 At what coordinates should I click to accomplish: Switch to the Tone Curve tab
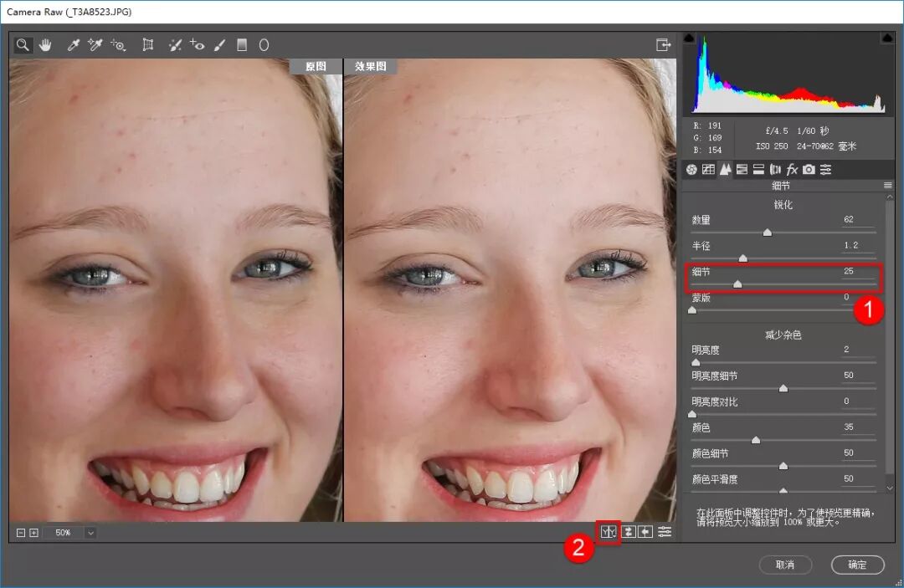click(x=709, y=169)
